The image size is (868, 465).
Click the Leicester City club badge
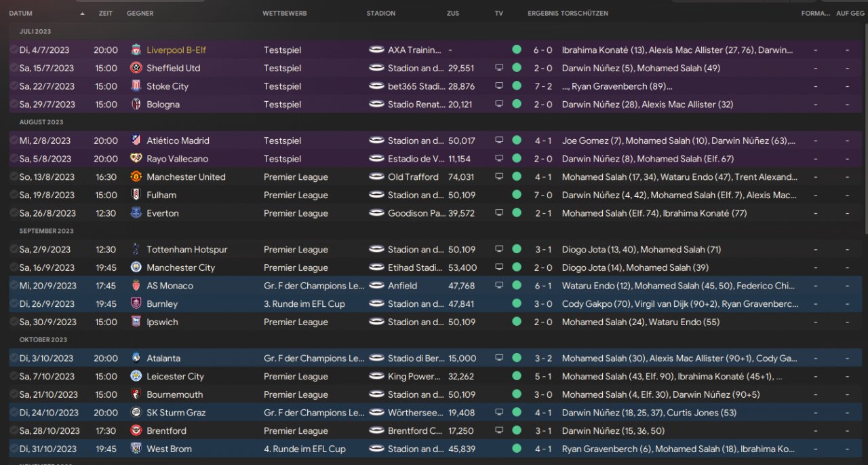136,376
